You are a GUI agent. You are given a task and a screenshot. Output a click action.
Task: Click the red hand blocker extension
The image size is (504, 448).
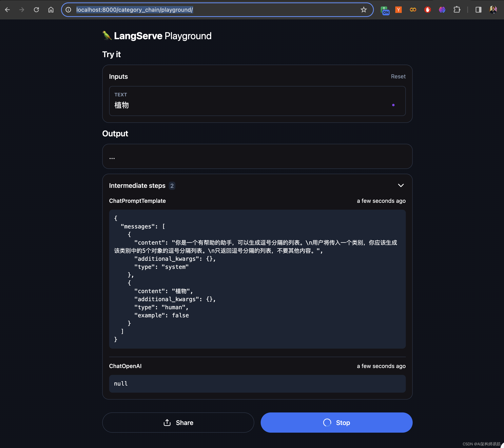[x=428, y=10]
